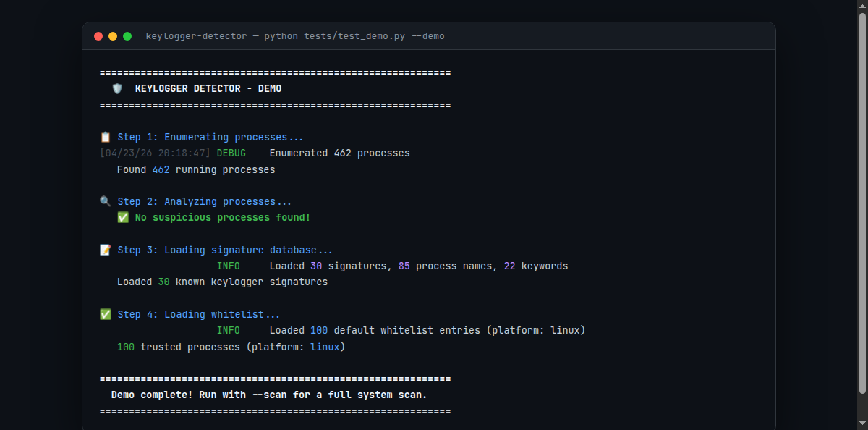Click the green checkmark icon at Step 4

[x=106, y=315]
